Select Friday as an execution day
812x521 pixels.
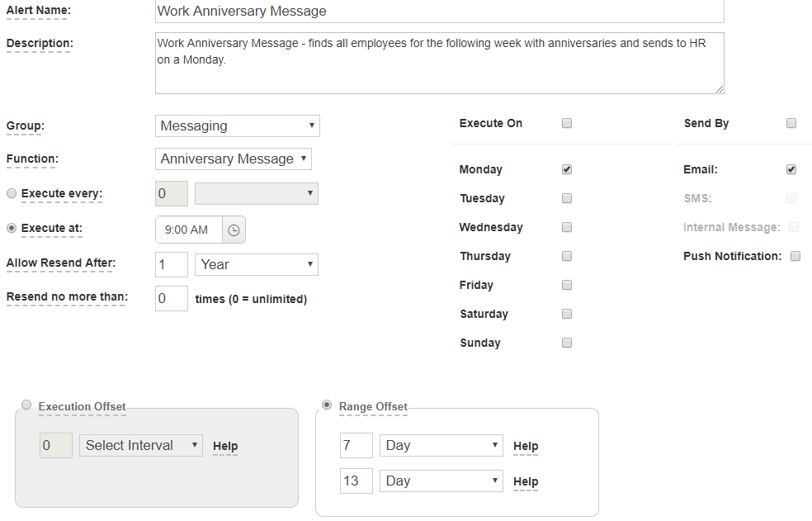coord(567,285)
